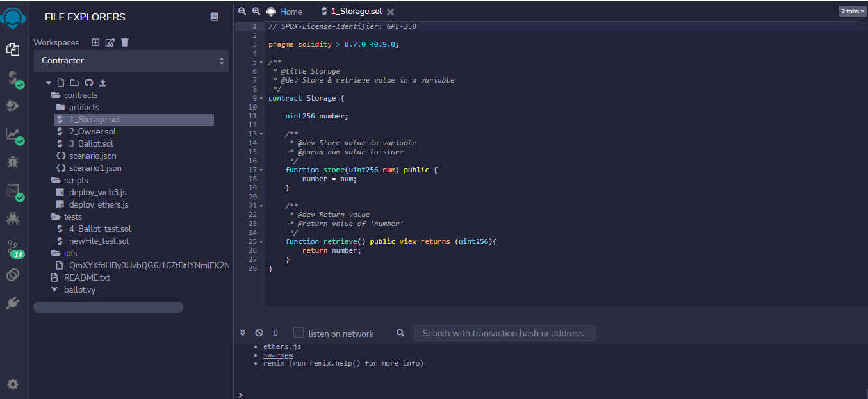868x399 pixels.
Task: Open deploy_ethers.js script
Action: point(99,204)
